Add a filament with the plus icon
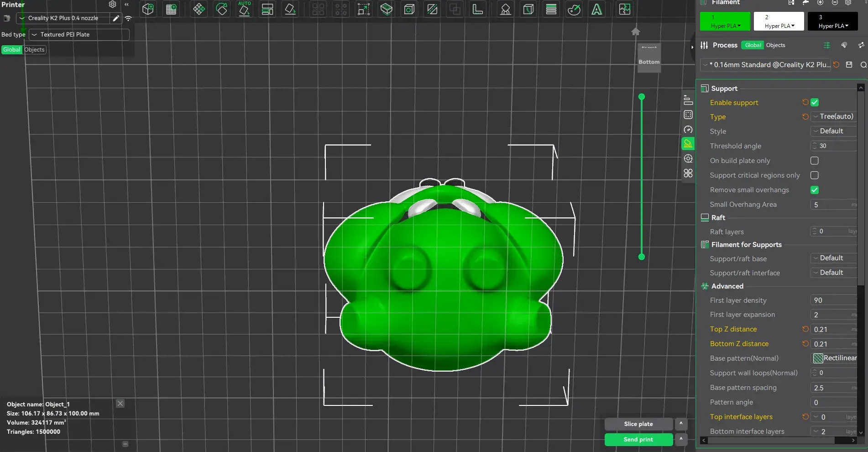This screenshot has width=868, height=452. tap(820, 3)
